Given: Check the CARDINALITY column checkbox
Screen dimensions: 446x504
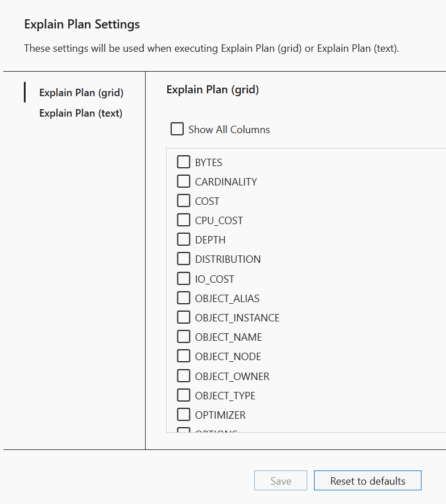Looking at the screenshot, I should coord(184,181).
